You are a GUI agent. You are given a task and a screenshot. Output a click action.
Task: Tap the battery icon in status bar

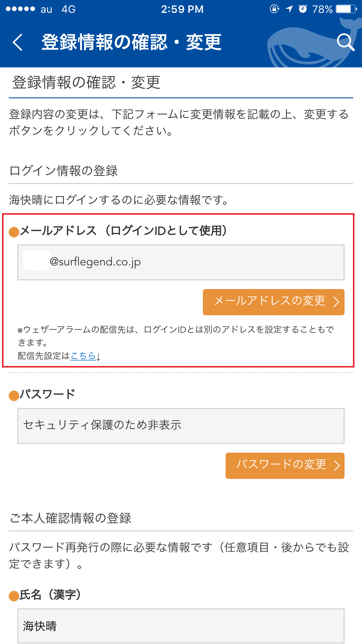point(347,9)
